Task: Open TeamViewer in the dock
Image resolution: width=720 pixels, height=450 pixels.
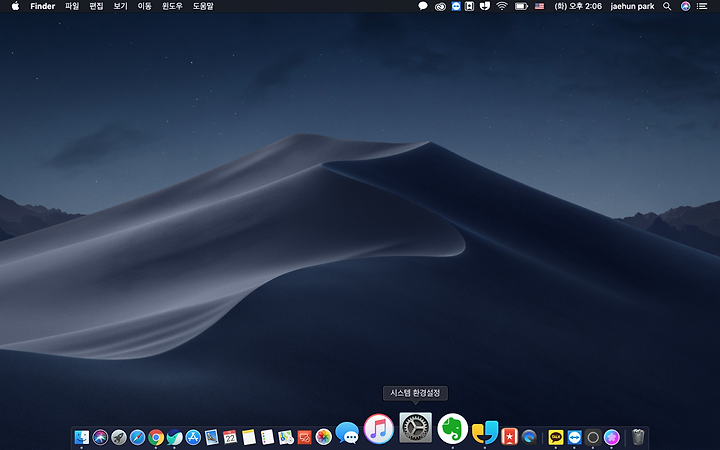Action: click(x=574, y=437)
